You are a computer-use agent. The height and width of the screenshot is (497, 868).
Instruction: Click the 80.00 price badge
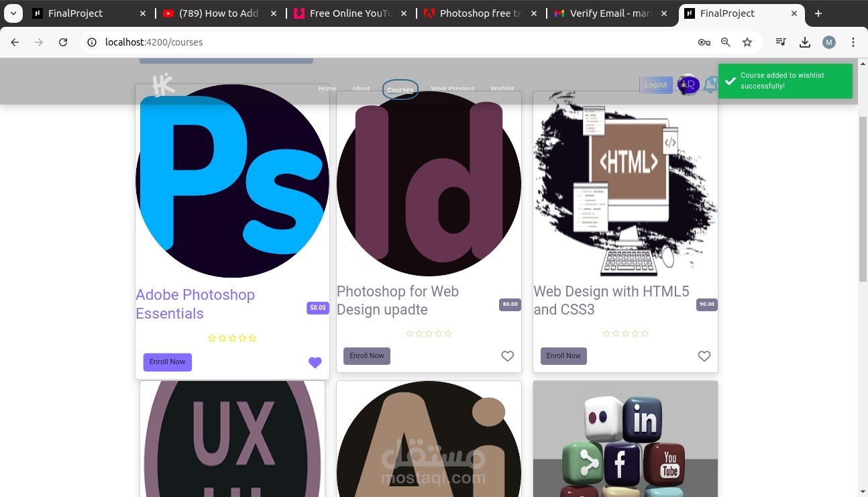click(x=510, y=305)
